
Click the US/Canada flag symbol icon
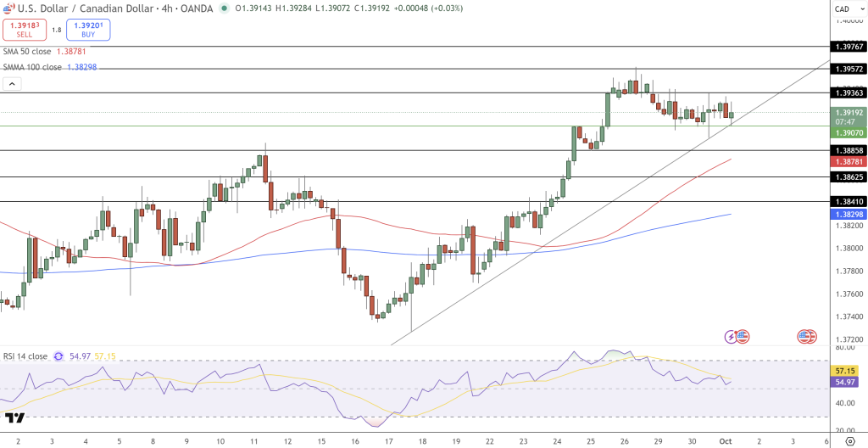(x=8, y=8)
